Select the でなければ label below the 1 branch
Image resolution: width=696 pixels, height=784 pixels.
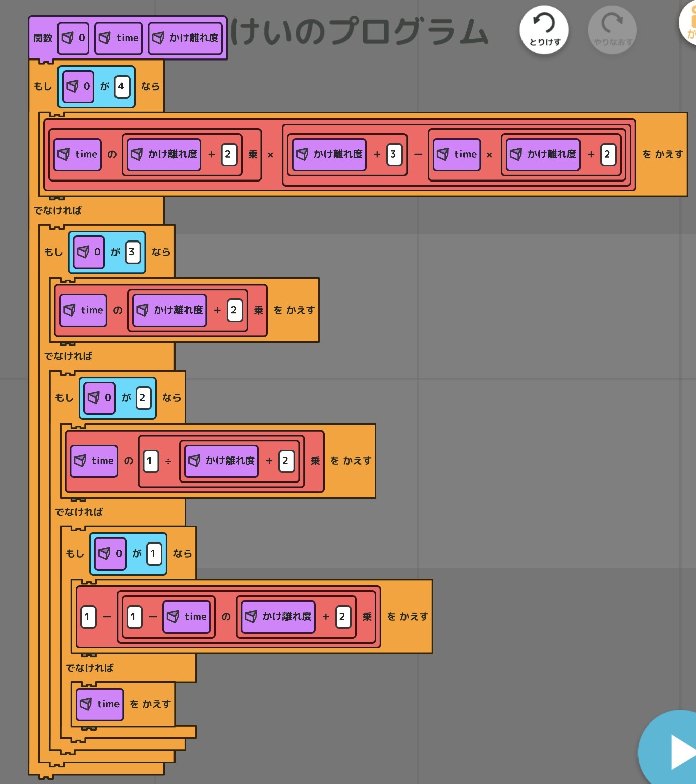[x=90, y=668]
